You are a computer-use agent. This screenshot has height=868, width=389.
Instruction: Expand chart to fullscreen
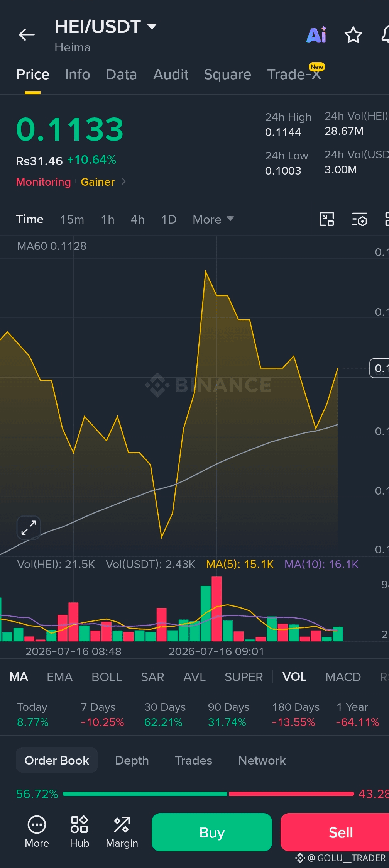pyautogui.click(x=29, y=527)
